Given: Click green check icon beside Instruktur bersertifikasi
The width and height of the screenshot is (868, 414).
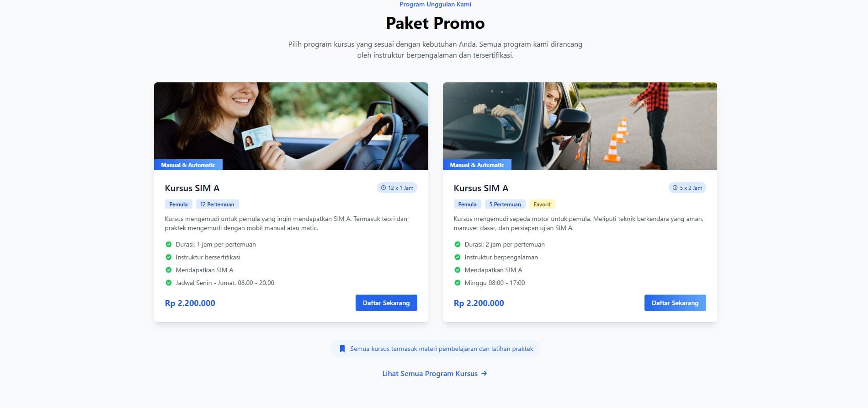Looking at the screenshot, I should click(x=169, y=257).
